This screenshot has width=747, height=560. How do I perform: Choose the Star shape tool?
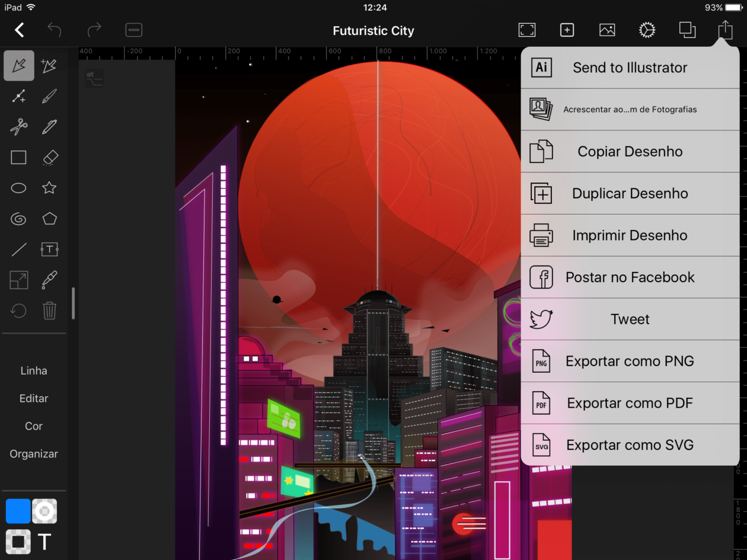(49, 188)
